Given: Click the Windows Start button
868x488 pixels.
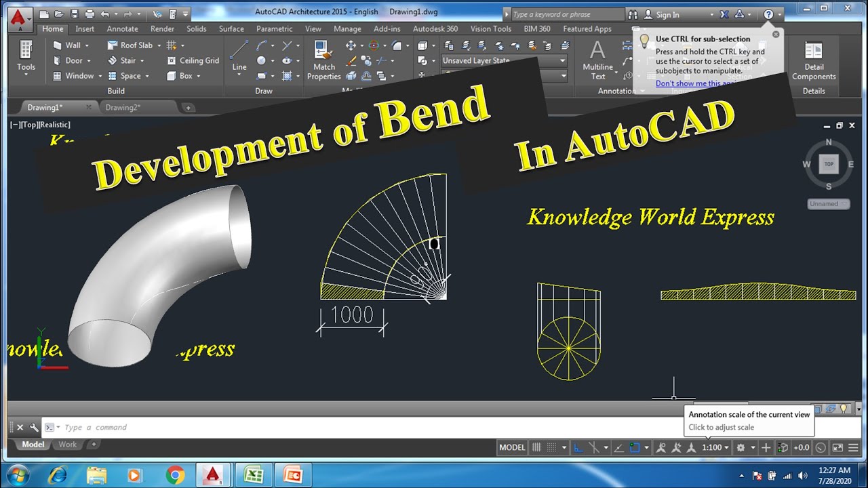Looking at the screenshot, I should [17, 475].
